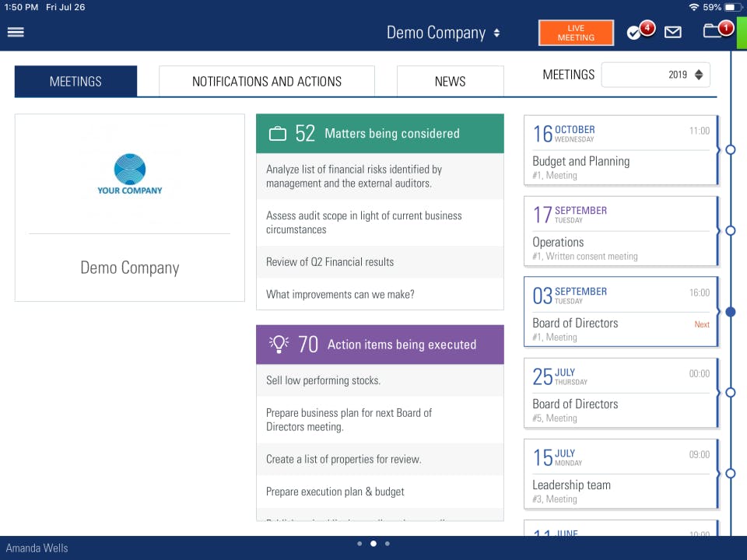This screenshot has width=747, height=560.
Task: Click user name Amanda Wells
Action: point(37,548)
